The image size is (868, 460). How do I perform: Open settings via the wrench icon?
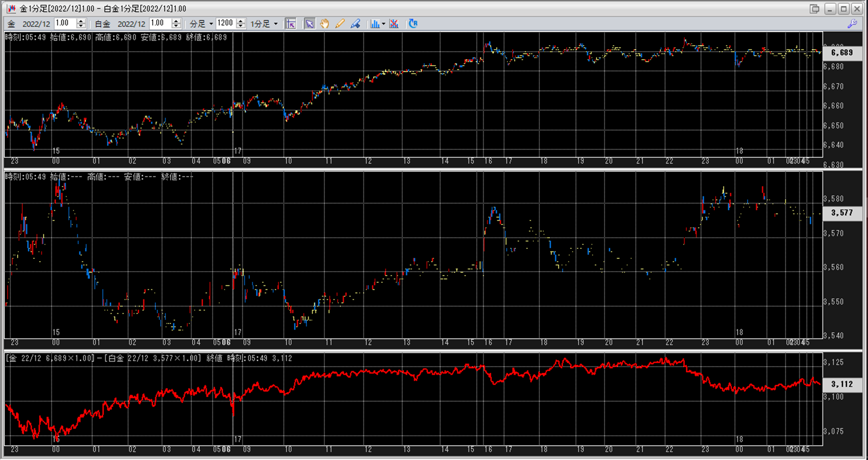click(x=852, y=24)
